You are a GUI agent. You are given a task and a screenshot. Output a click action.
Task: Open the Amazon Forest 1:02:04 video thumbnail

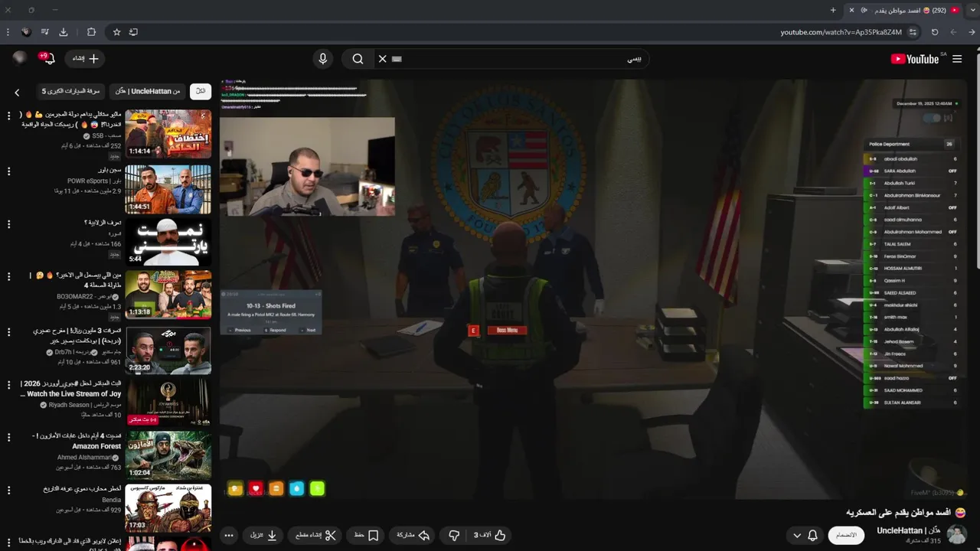pos(168,455)
